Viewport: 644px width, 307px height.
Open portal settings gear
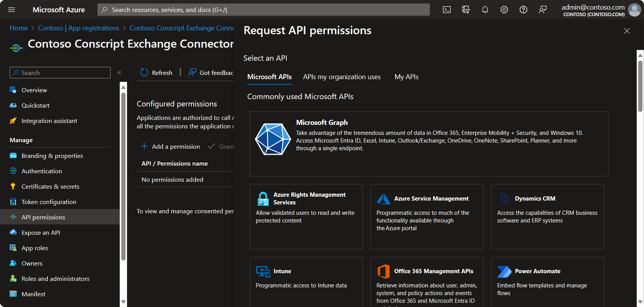tap(504, 10)
